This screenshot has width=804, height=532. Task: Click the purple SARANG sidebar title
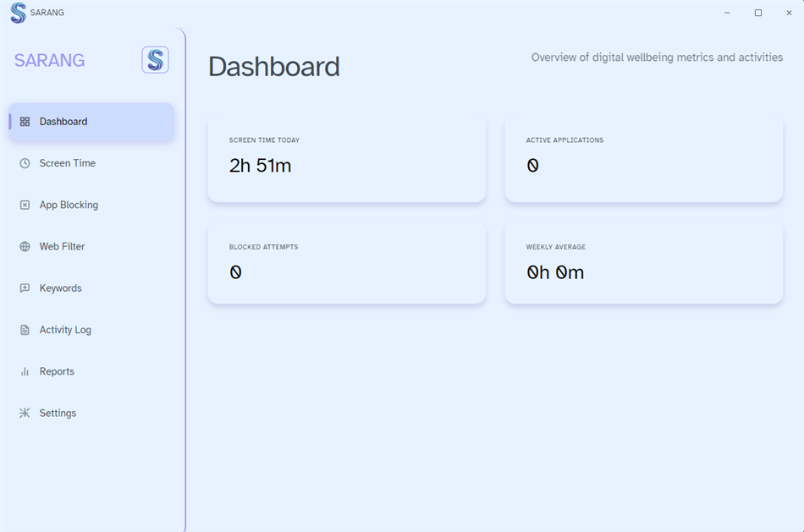pos(50,61)
